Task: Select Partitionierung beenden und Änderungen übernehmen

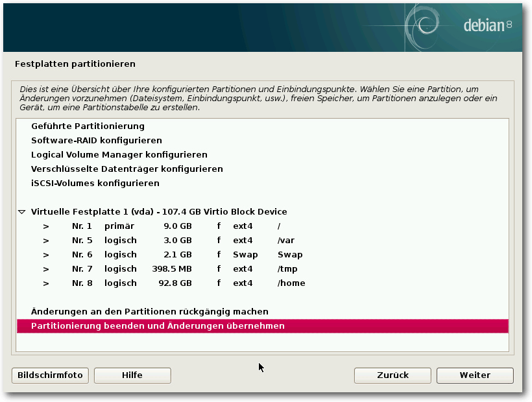Action: click(263, 325)
